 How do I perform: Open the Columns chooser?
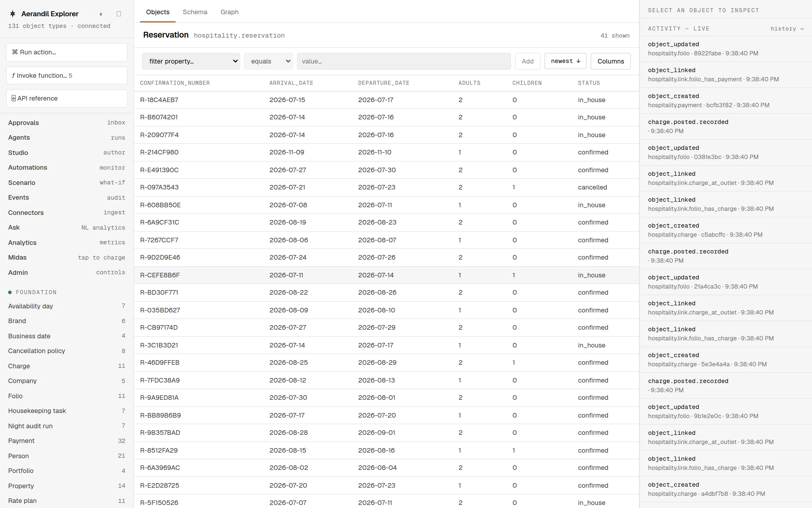point(610,61)
